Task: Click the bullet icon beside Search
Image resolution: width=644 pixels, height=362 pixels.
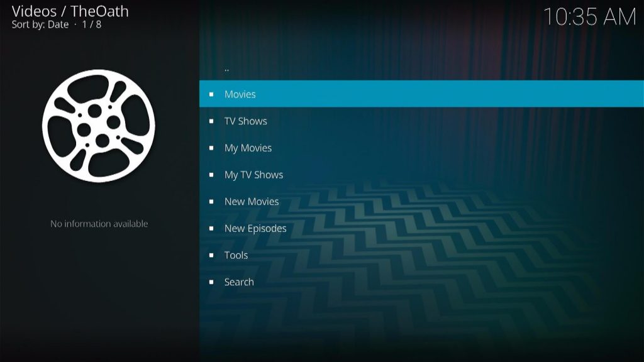Action: coord(211,282)
